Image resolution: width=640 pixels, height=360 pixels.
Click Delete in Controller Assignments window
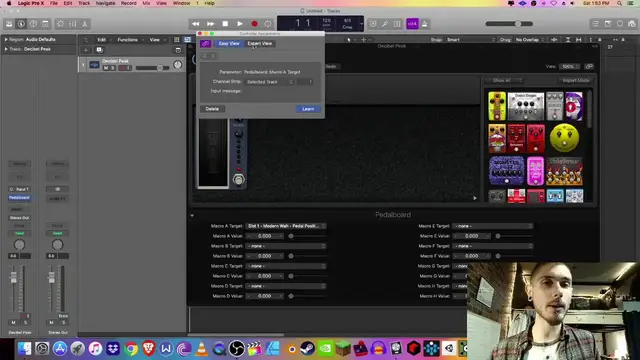pos(212,109)
